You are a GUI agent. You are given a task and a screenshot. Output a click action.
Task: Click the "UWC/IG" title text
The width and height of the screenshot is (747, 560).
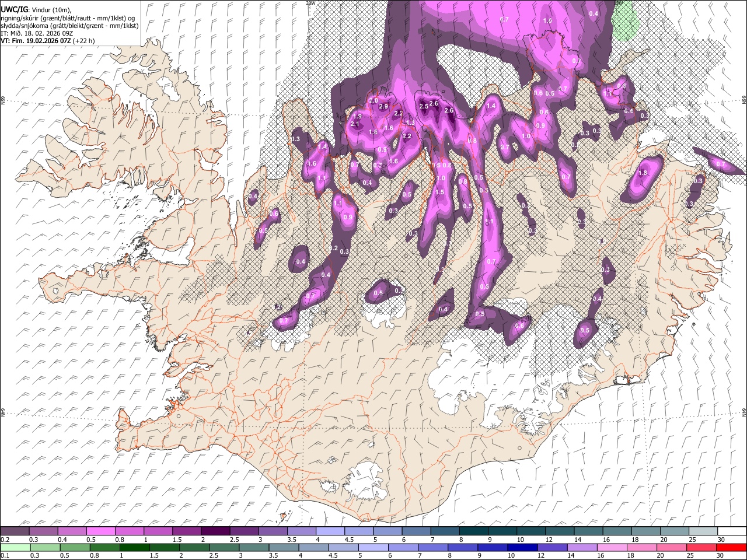pyautogui.click(x=15, y=9)
